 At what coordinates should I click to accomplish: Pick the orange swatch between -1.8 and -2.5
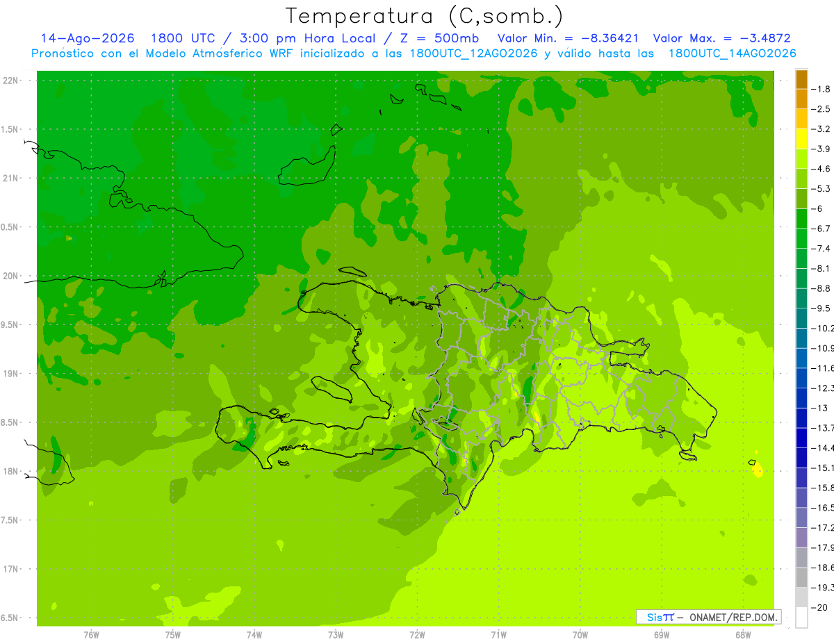801,99
